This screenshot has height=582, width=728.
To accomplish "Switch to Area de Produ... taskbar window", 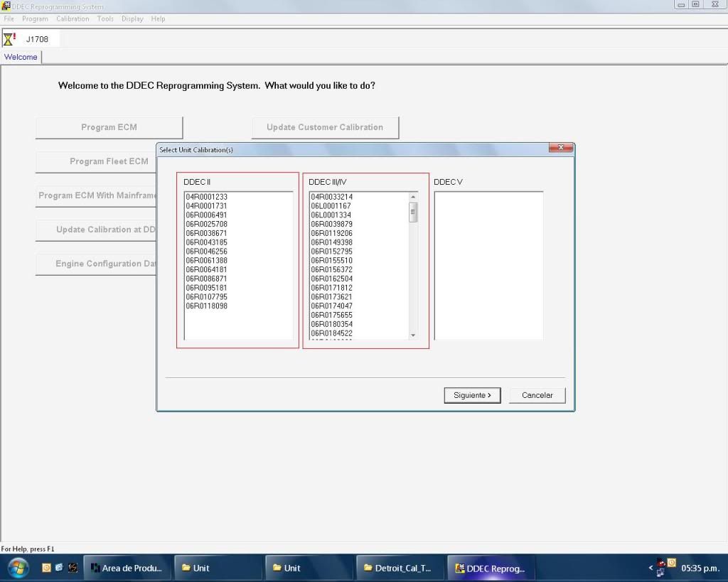I will click(127, 568).
